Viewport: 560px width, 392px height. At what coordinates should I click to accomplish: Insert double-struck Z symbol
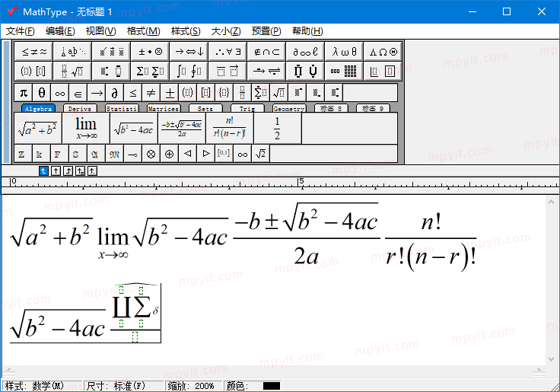[x=22, y=154]
